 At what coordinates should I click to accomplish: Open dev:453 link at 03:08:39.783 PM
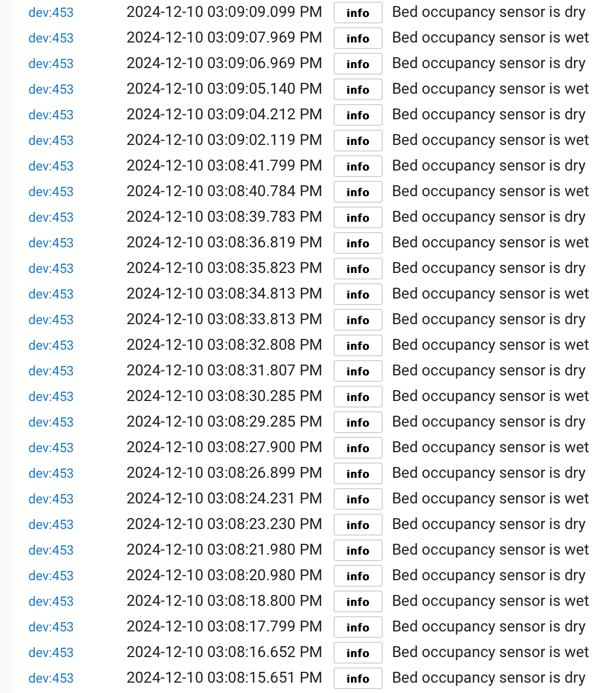click(x=51, y=217)
